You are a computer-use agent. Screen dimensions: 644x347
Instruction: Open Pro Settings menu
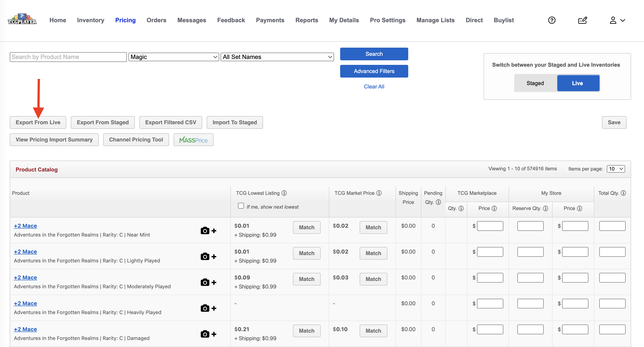pos(388,20)
